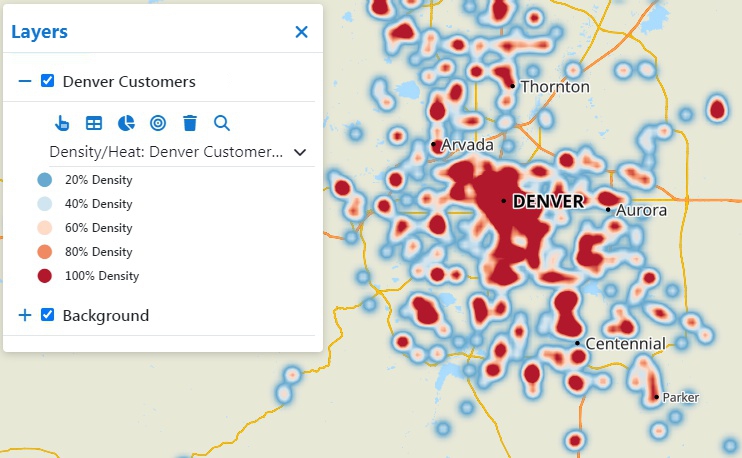Click the Layers panel title
742x458 pixels.
(x=39, y=32)
